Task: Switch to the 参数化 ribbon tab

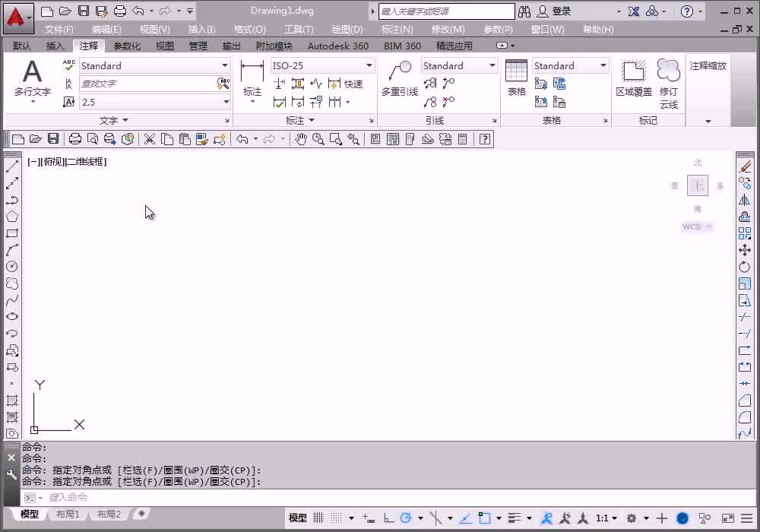Action: pos(127,46)
